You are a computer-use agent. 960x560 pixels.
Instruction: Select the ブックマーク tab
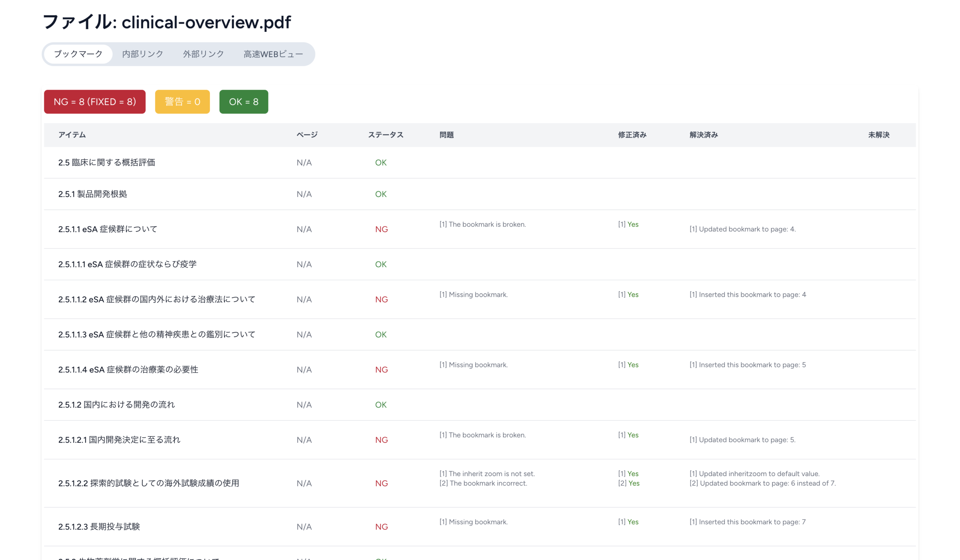click(78, 54)
